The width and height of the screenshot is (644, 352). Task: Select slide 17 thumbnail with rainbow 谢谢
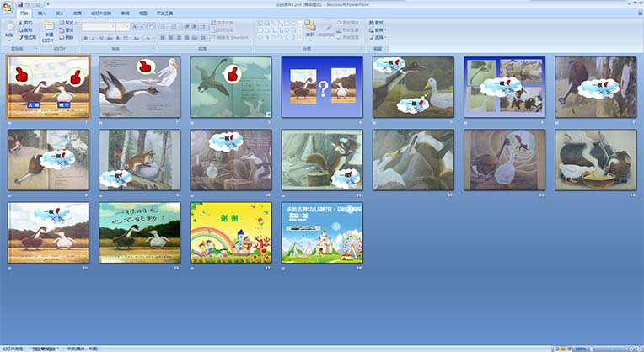[x=231, y=232]
